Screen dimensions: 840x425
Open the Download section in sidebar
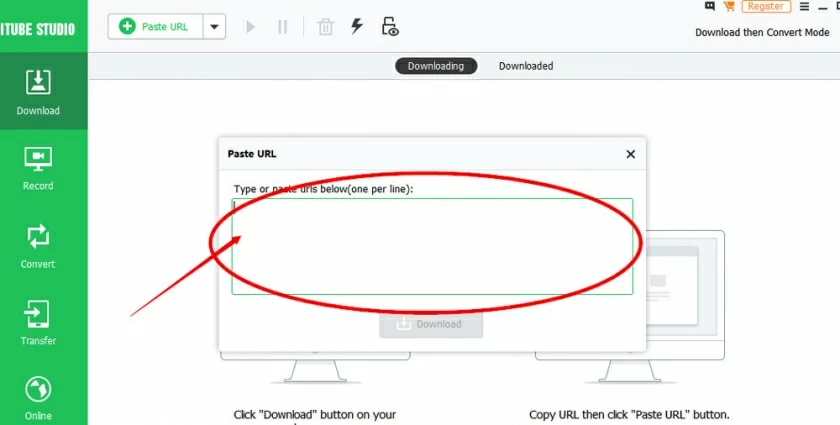(x=38, y=92)
